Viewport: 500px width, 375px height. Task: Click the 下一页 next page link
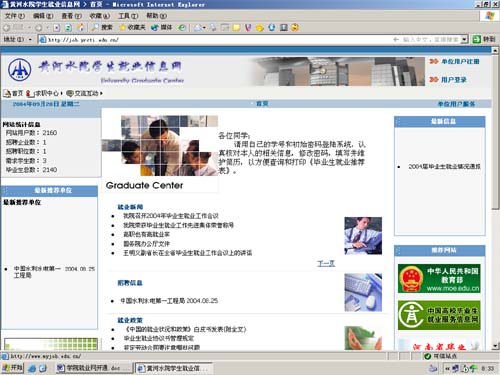[x=326, y=264]
